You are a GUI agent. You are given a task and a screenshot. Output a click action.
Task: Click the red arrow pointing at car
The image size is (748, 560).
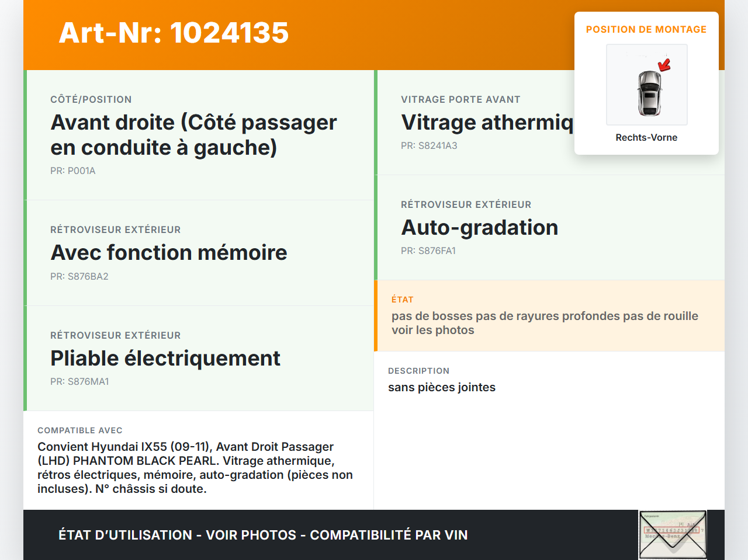click(664, 64)
